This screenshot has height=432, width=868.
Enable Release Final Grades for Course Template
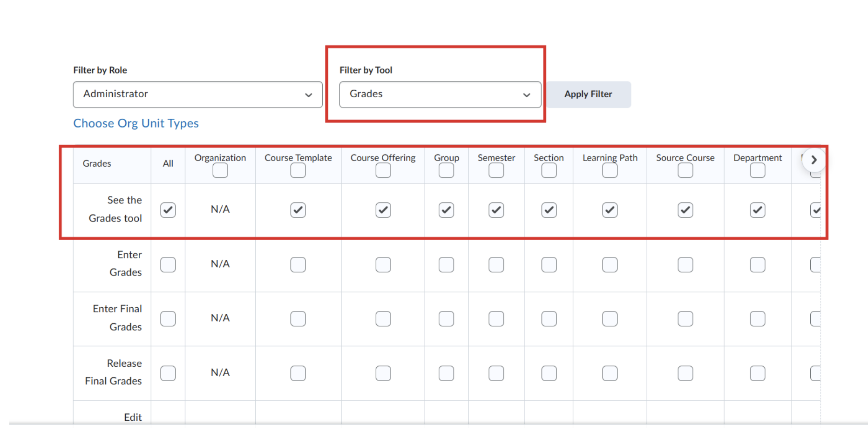pyautogui.click(x=298, y=373)
